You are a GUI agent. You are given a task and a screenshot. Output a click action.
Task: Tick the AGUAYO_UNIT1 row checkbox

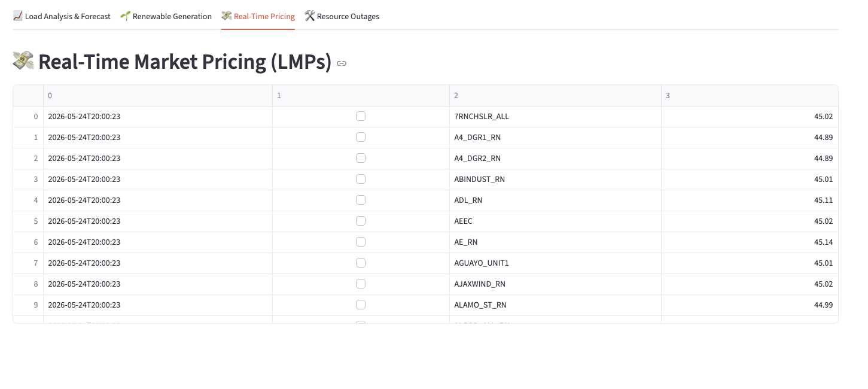[x=361, y=263]
